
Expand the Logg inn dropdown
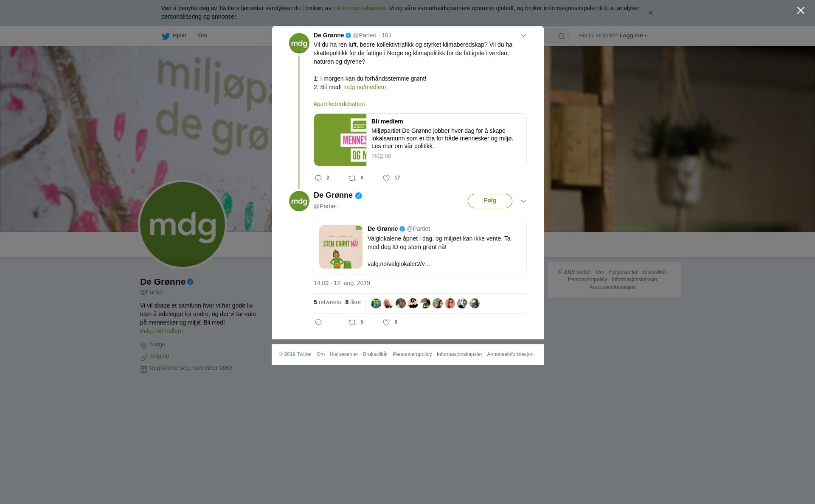[x=633, y=36]
